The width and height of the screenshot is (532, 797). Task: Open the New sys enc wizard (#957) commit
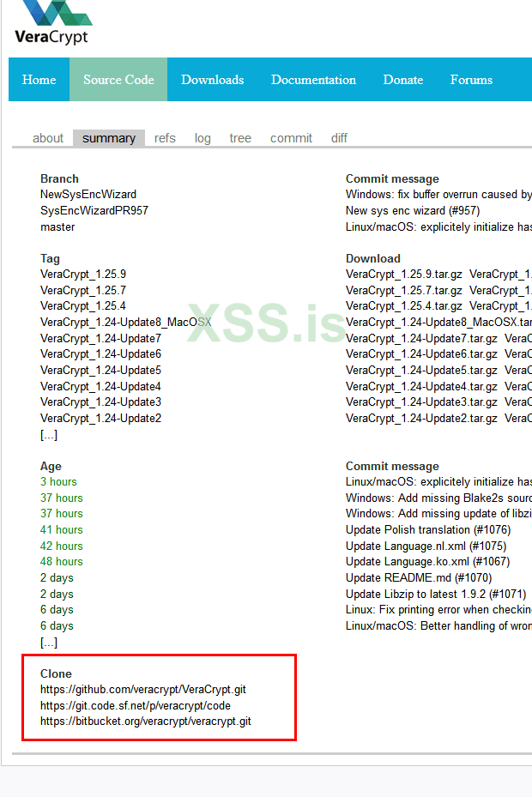413,210
